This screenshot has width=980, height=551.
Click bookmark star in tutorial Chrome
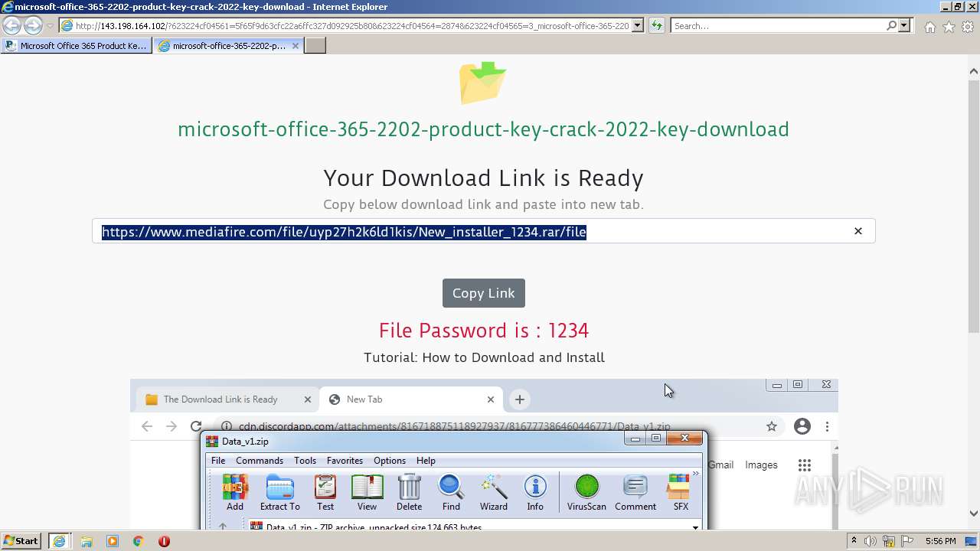click(x=772, y=426)
